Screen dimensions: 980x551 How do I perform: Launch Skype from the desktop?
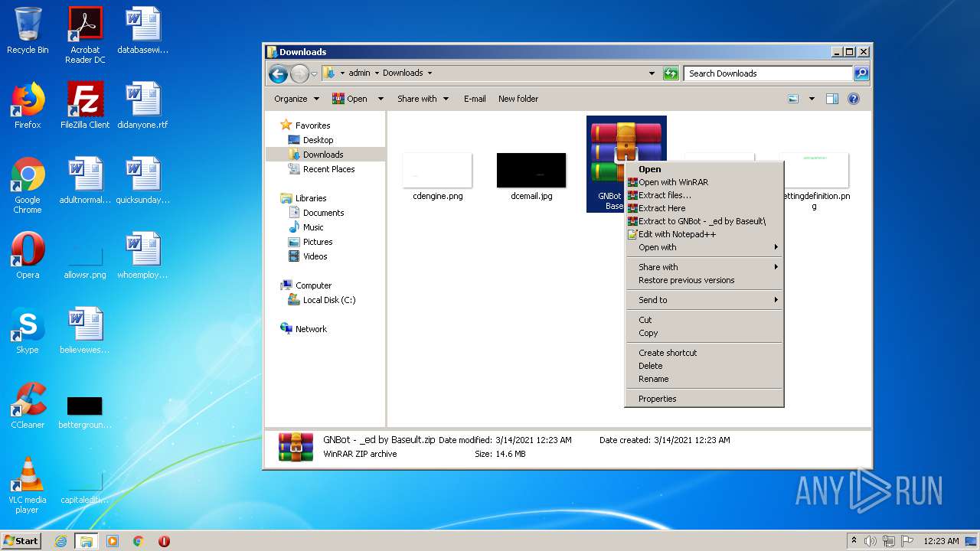pyautogui.click(x=28, y=331)
